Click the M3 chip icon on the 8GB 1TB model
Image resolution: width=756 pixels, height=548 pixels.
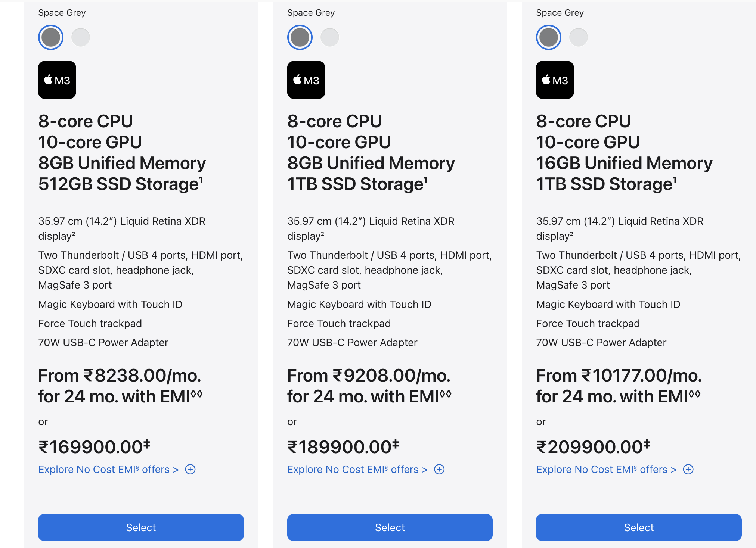point(306,80)
